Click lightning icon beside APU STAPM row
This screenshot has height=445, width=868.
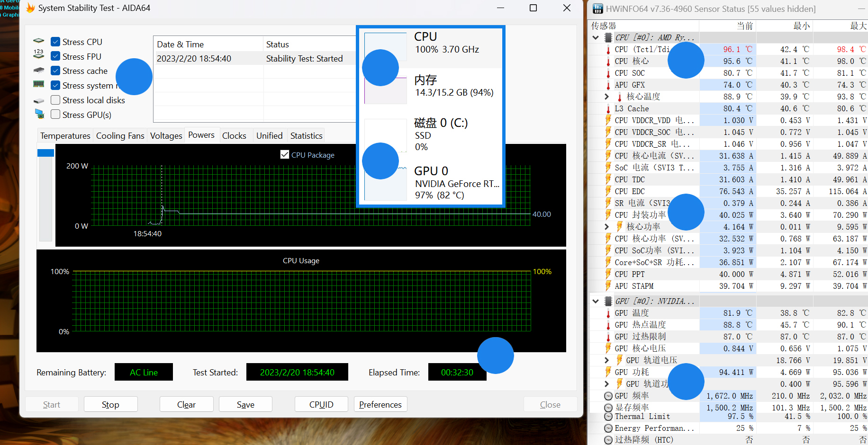[608, 286]
